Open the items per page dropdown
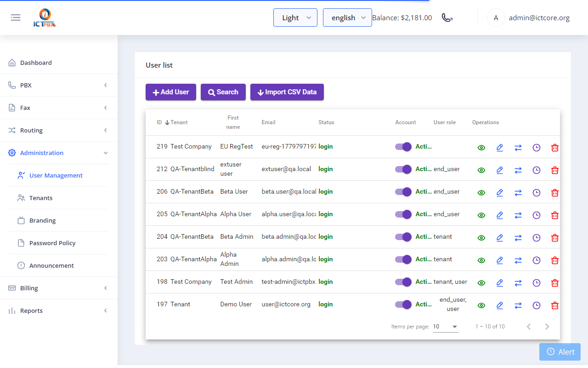 (x=446, y=327)
